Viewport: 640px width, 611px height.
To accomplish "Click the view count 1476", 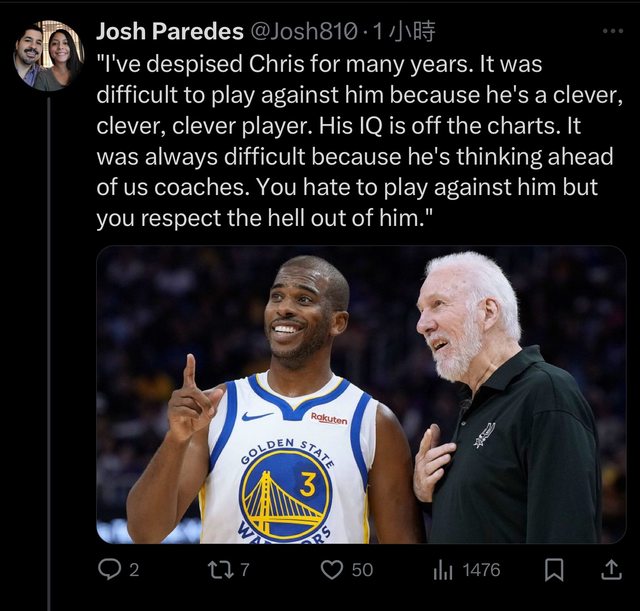I will click(x=481, y=569).
